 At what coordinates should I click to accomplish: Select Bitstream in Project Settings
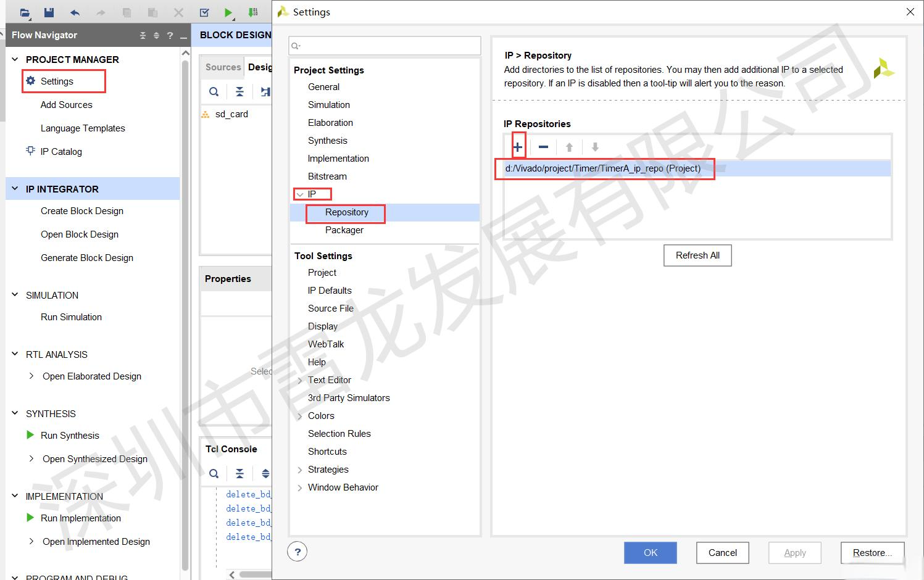coord(327,176)
